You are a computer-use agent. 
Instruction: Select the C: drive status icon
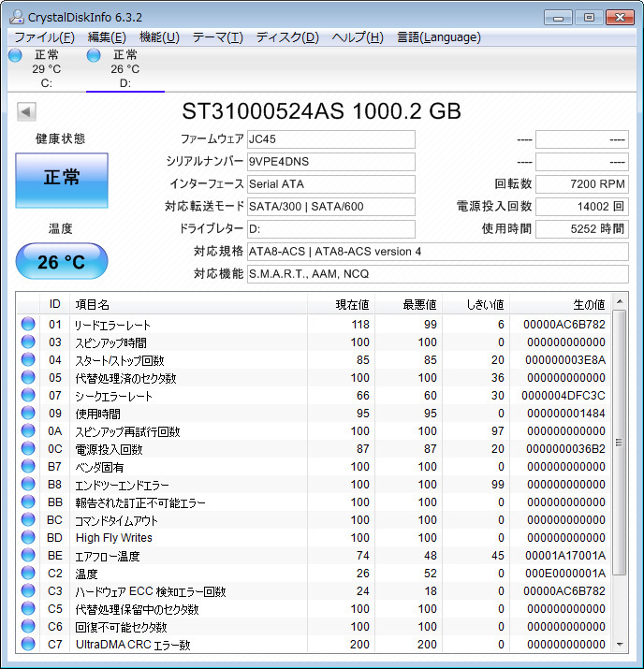[15, 55]
